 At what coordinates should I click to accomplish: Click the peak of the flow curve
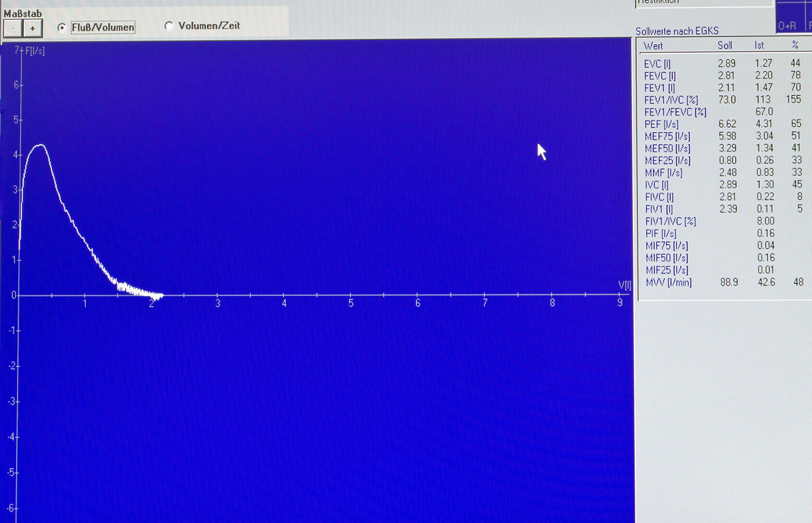click(40, 145)
